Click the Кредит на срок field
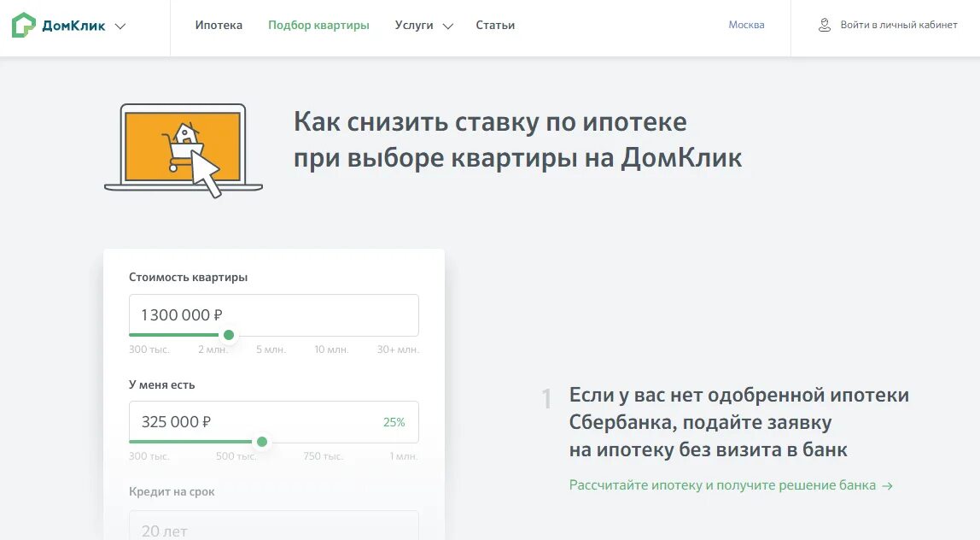The width and height of the screenshot is (980, 540). pyautogui.click(x=274, y=525)
